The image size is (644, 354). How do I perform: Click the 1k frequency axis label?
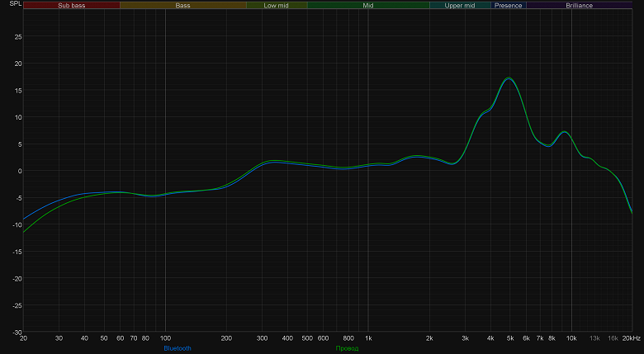(368, 338)
